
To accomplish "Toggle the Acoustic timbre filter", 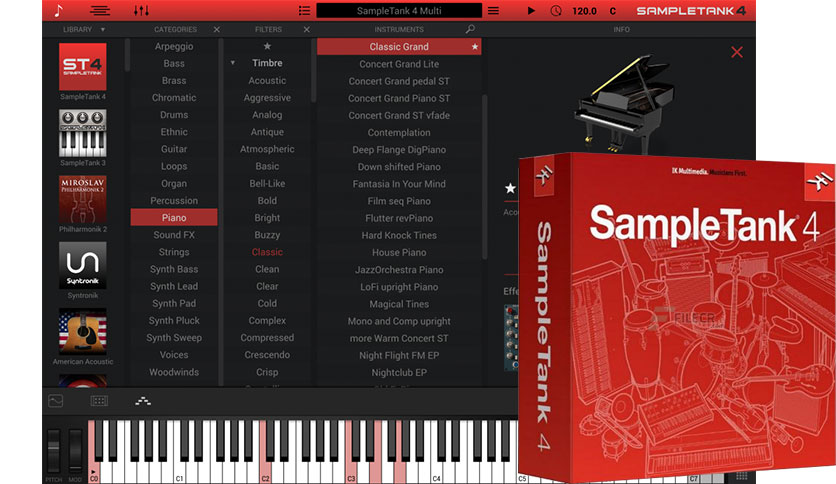I will 267,80.
